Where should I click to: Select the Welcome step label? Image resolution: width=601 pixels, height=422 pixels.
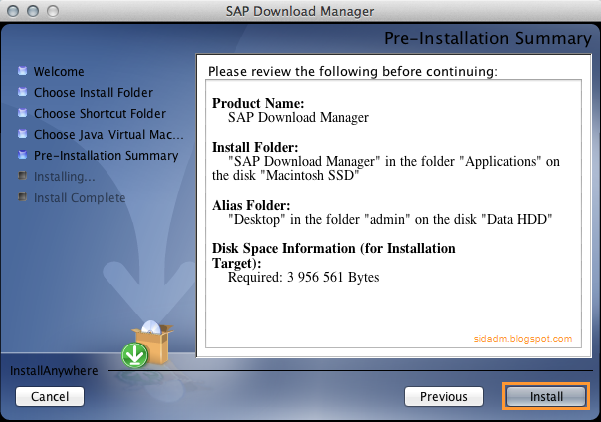pos(59,72)
